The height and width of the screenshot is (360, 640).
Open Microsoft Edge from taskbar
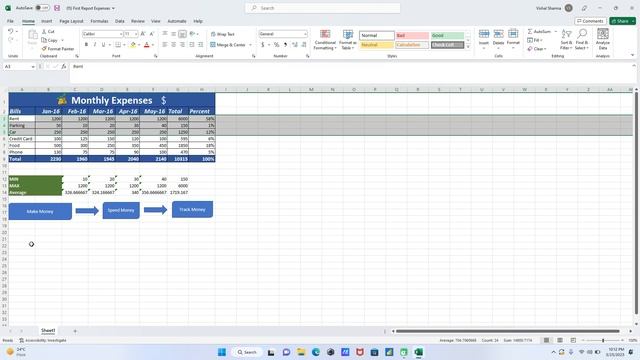[x=316, y=352]
